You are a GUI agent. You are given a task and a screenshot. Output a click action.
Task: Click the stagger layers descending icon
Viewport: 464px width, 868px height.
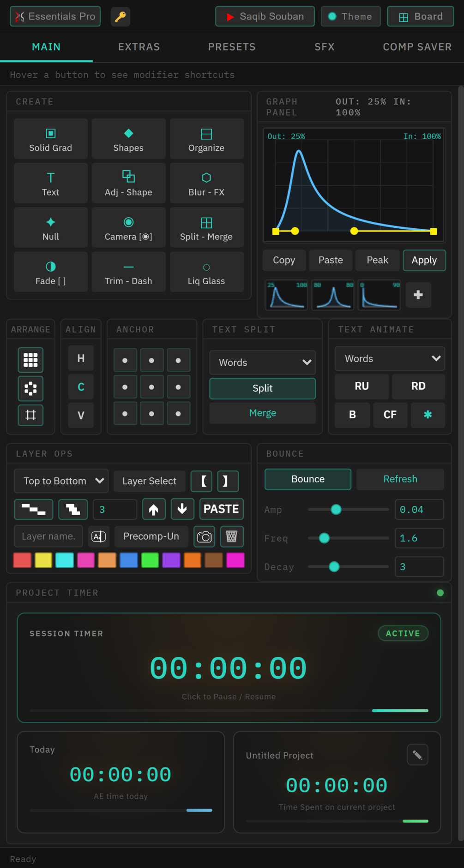pyautogui.click(x=34, y=509)
